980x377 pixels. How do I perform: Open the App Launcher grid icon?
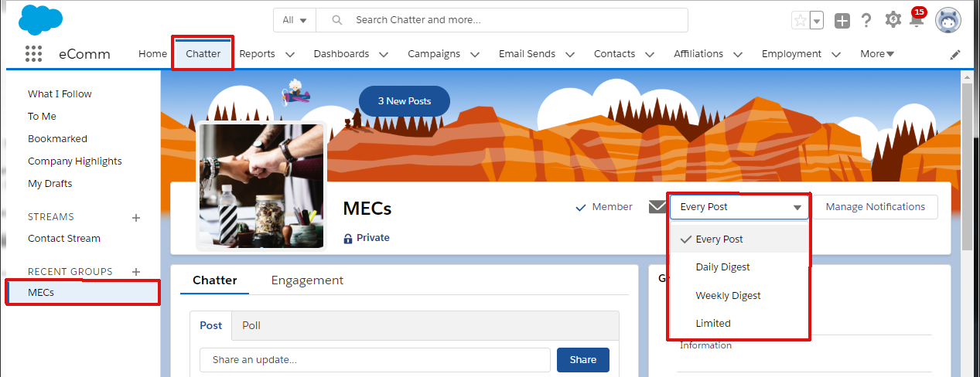(33, 54)
